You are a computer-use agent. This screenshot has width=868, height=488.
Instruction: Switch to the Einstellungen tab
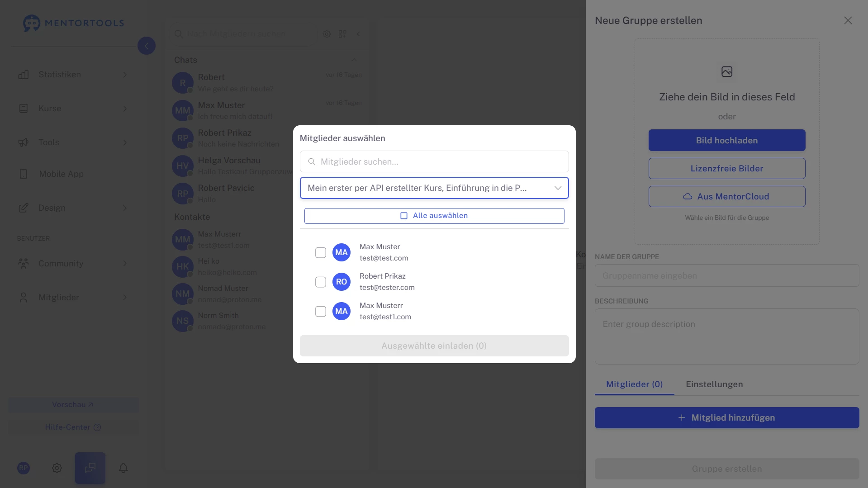pos(714,384)
